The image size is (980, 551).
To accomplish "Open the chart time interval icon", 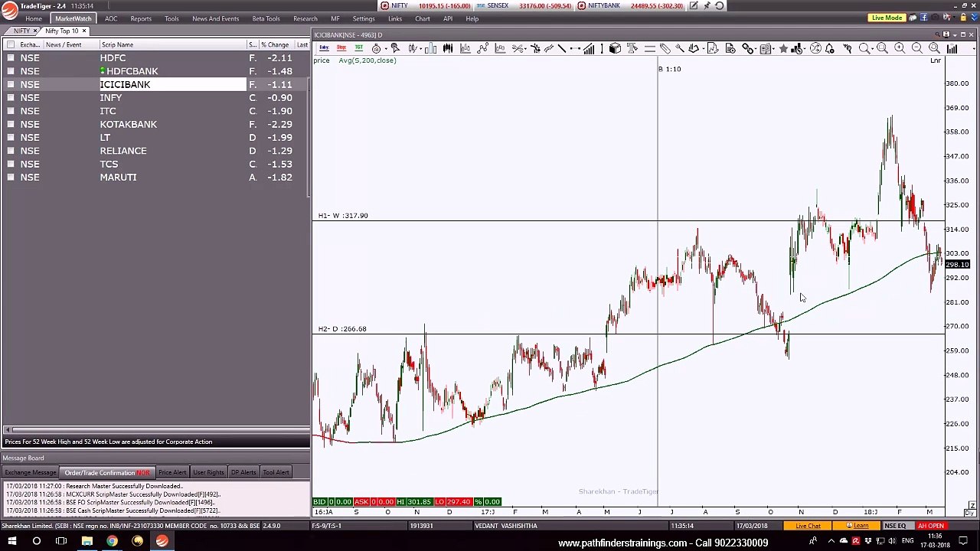I will coord(376,49).
